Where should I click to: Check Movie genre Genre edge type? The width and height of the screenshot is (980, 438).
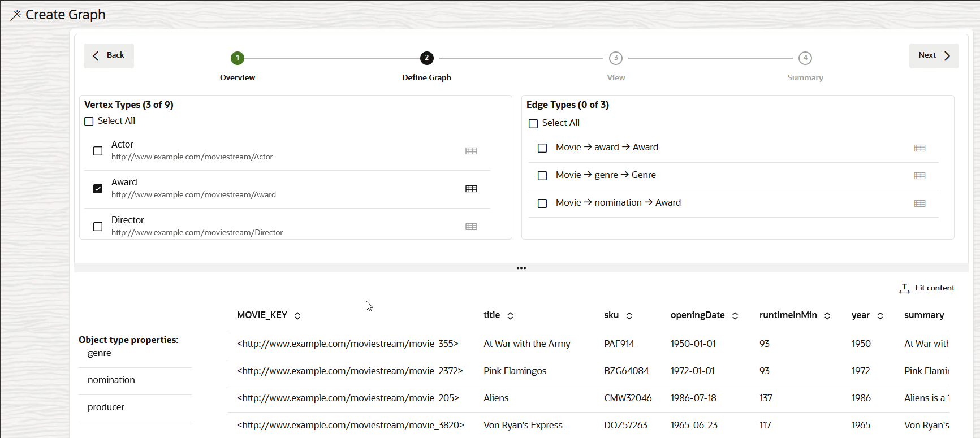click(x=542, y=176)
